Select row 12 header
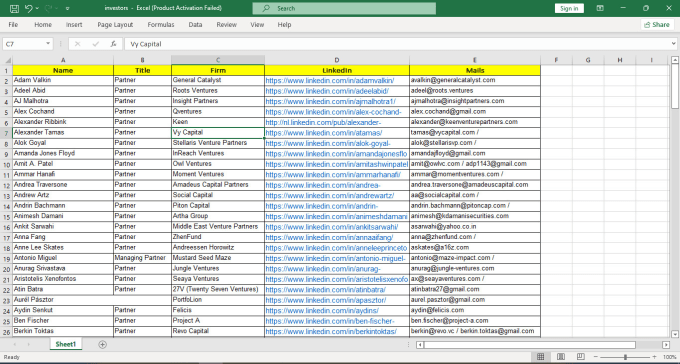The width and height of the screenshot is (680, 364). [7, 185]
